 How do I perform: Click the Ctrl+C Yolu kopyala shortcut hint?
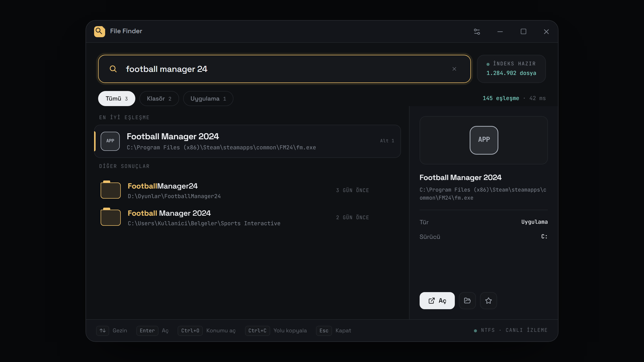click(276, 331)
